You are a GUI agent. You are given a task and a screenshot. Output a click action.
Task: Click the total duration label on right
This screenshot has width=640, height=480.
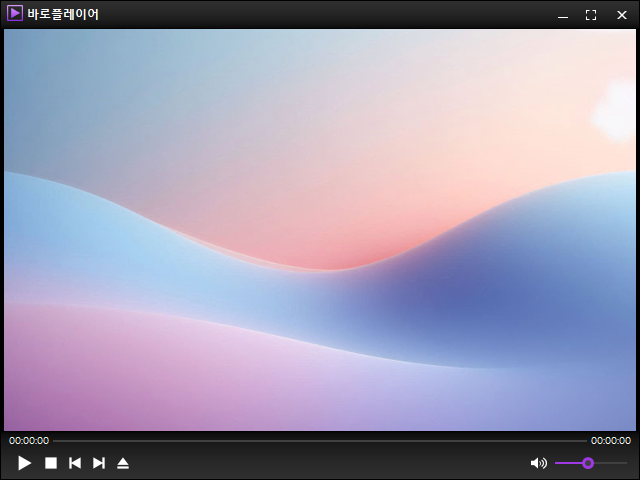(610, 440)
